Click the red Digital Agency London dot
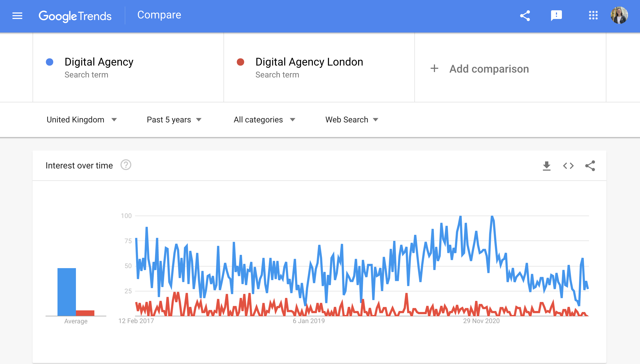This screenshot has width=640, height=364. [241, 62]
